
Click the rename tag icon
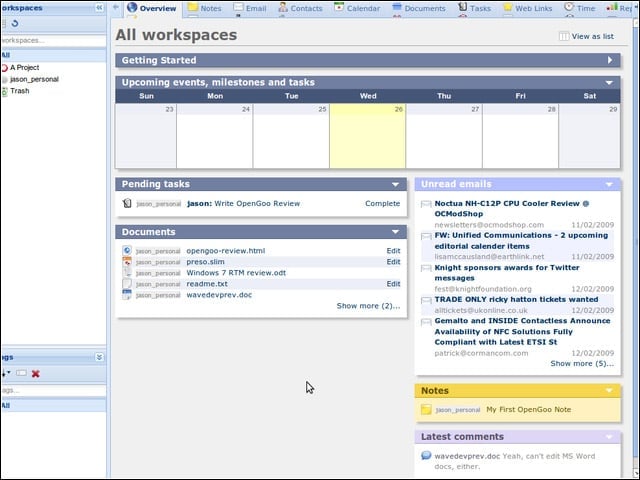pyautogui.click(x=21, y=373)
